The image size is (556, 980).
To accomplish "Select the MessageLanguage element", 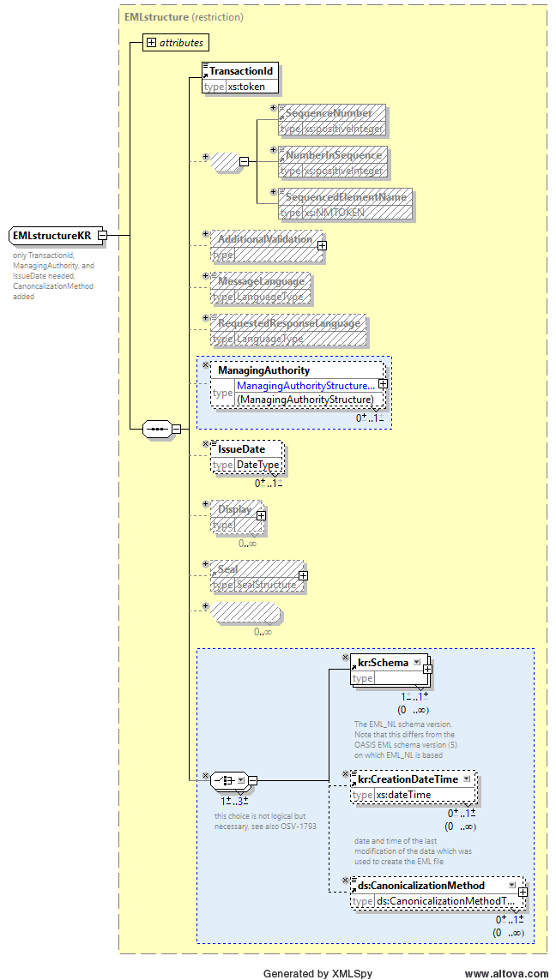I will (260, 288).
